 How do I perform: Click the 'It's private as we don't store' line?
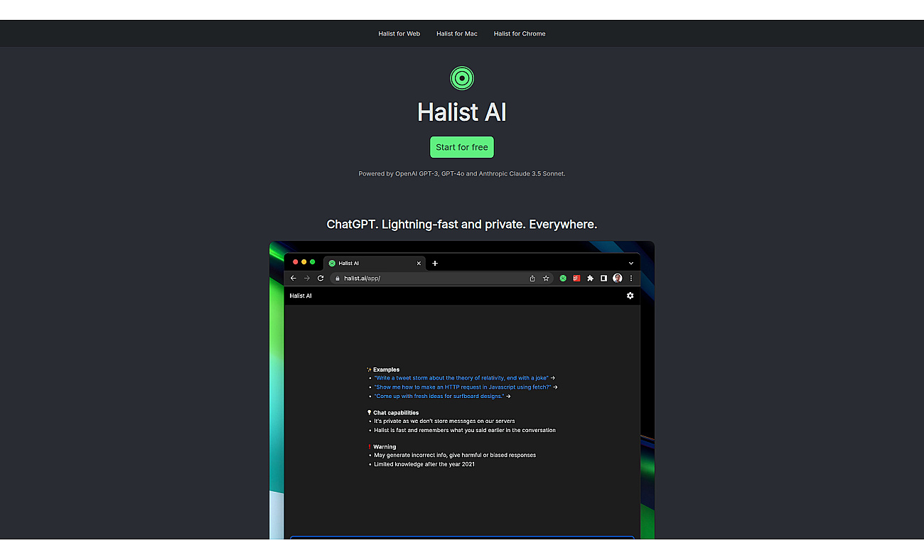click(x=444, y=421)
